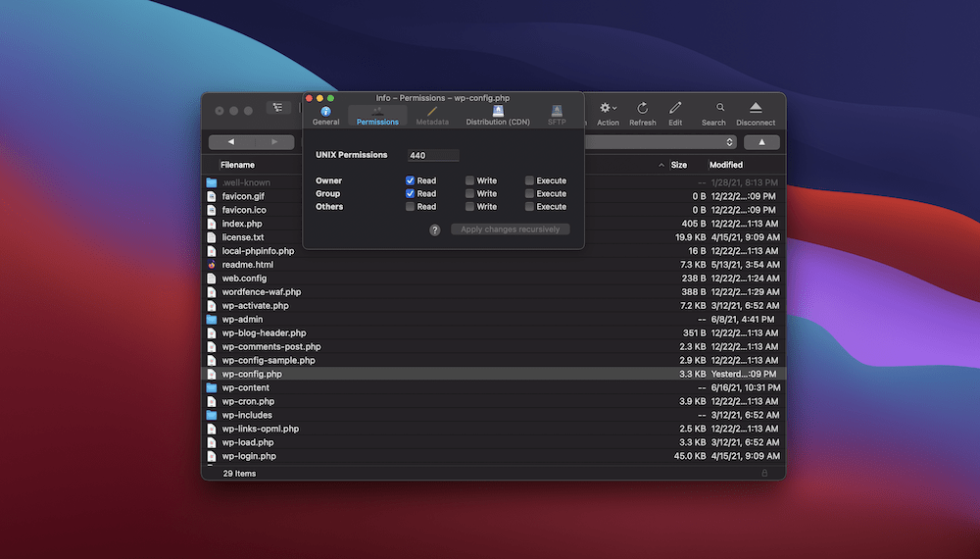Click Apply changes recursively button
980x559 pixels.
tap(510, 229)
